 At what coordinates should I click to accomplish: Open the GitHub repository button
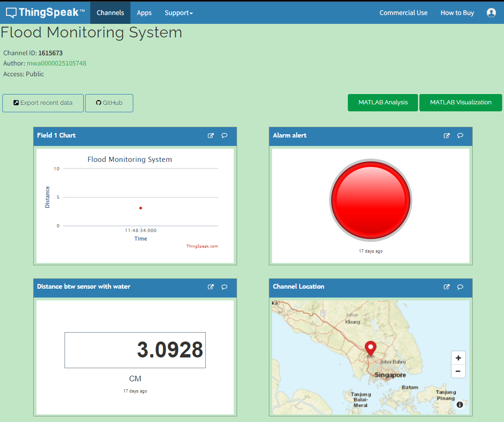click(x=109, y=103)
